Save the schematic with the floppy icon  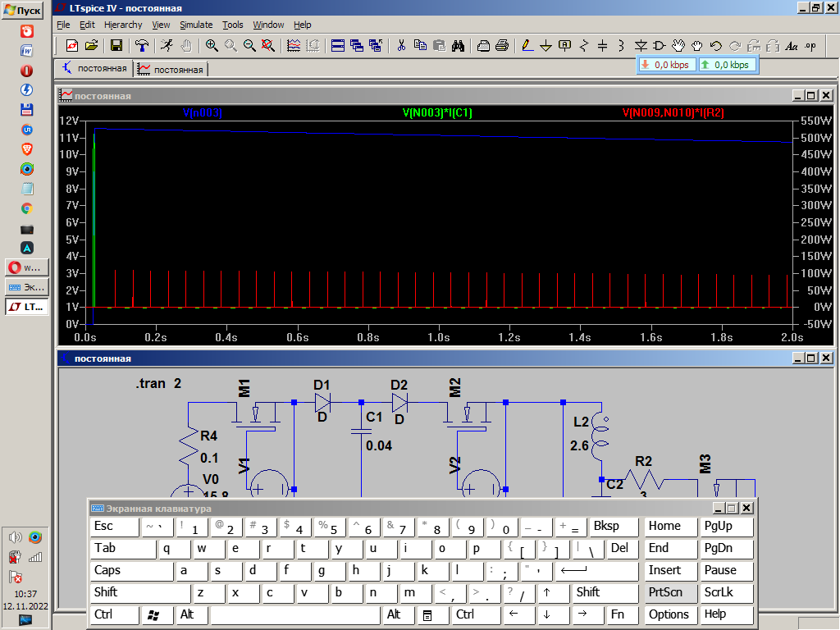pyautogui.click(x=116, y=46)
